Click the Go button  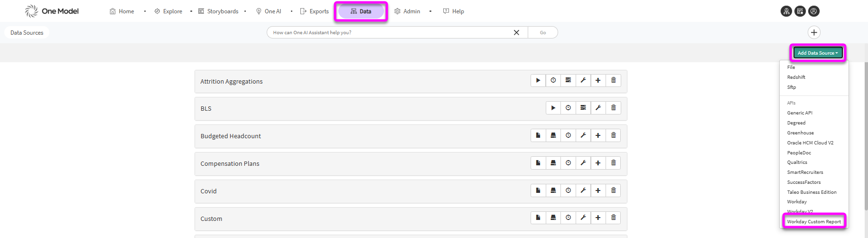pos(543,32)
